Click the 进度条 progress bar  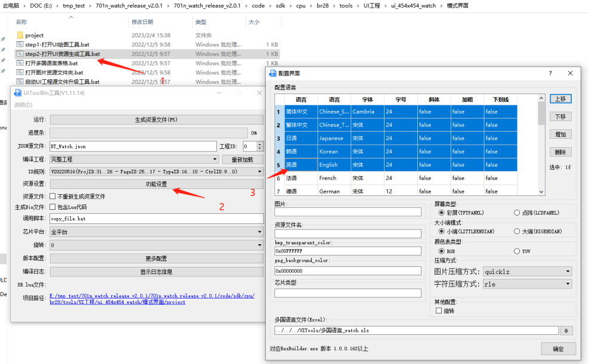click(149, 133)
